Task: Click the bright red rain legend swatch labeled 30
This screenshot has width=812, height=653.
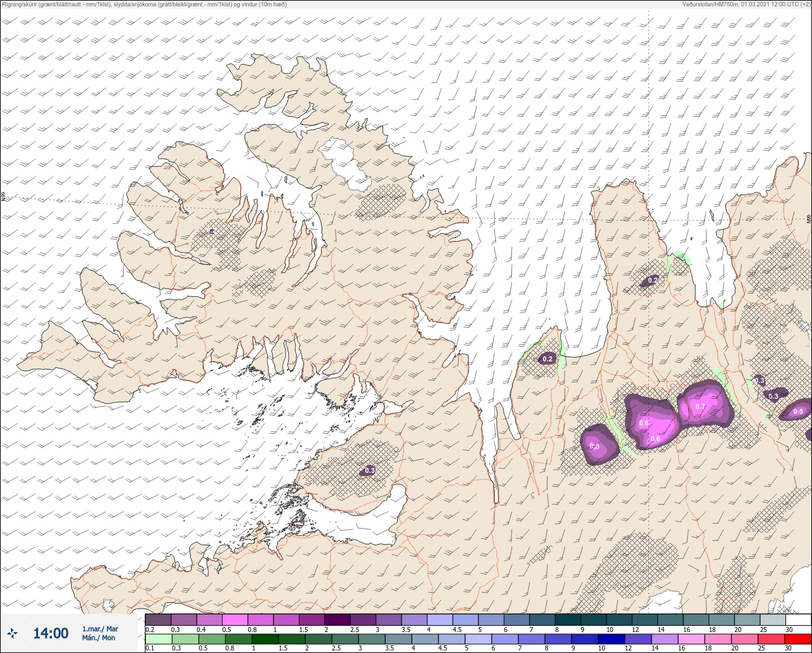Action: (798, 638)
